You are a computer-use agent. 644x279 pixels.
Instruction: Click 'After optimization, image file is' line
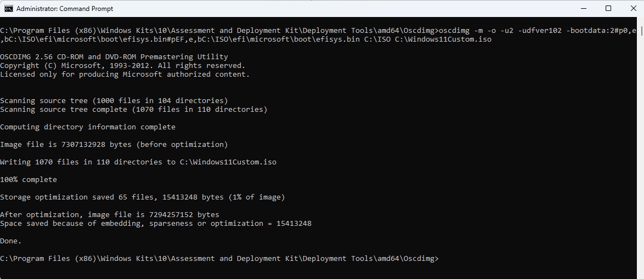pyautogui.click(x=110, y=214)
